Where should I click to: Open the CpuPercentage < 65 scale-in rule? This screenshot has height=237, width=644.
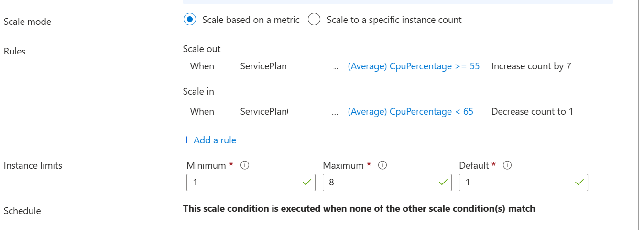pos(410,112)
